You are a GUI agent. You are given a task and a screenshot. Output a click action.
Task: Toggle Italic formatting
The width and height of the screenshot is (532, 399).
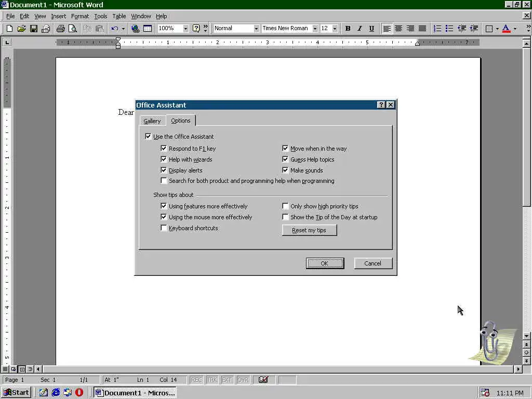click(x=360, y=29)
